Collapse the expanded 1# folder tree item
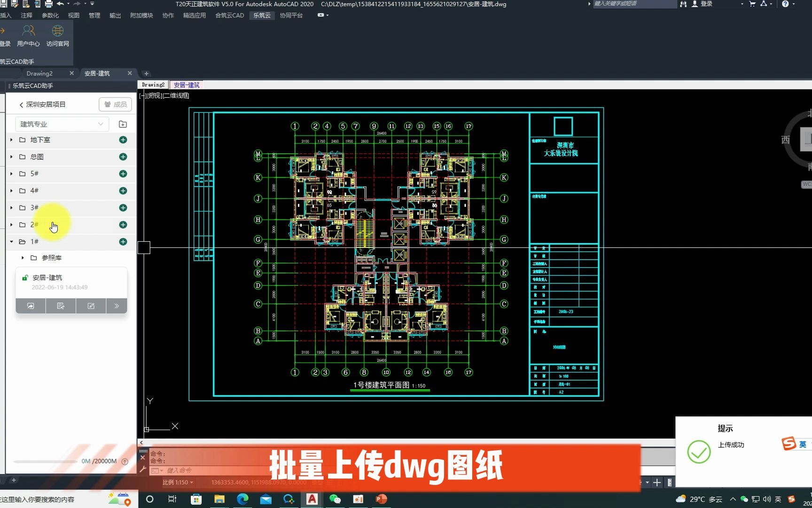 (x=10, y=241)
